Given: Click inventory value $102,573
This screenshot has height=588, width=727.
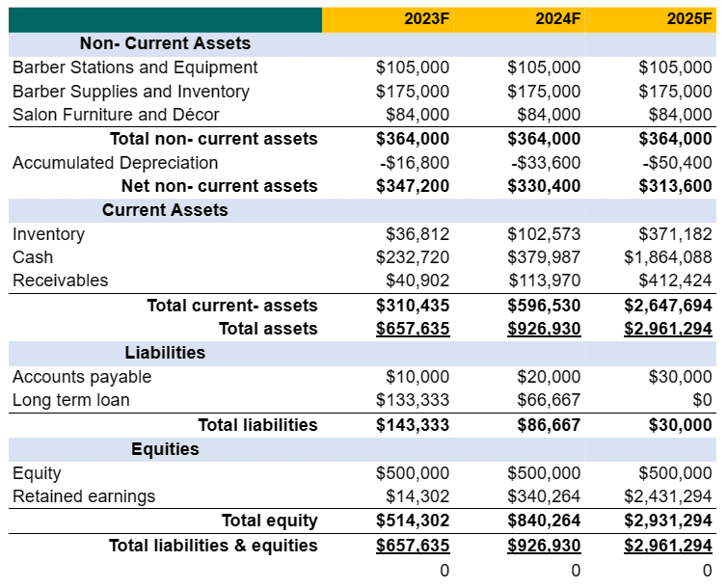Looking at the screenshot, I should (x=544, y=234).
